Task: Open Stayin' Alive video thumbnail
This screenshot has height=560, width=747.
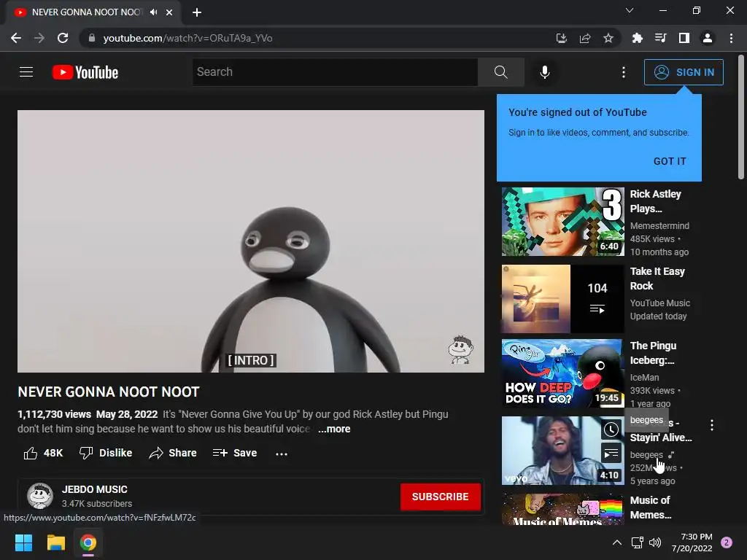Action: [x=562, y=451]
